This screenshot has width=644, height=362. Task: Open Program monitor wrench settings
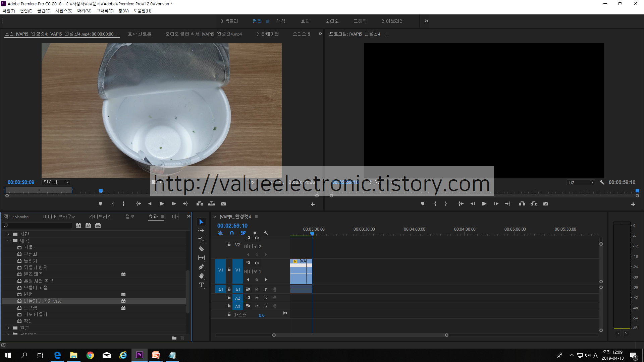pyautogui.click(x=602, y=182)
